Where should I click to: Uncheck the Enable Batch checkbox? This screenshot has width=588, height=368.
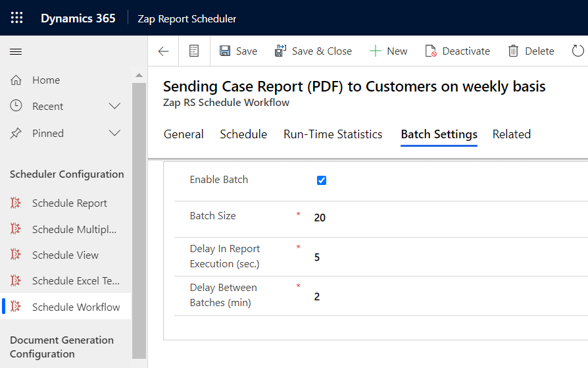(322, 180)
